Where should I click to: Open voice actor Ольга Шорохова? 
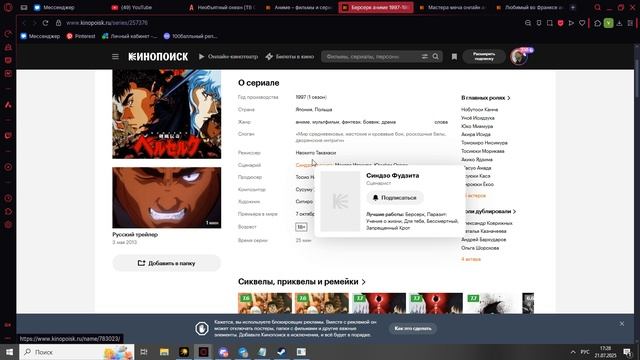click(x=480, y=248)
